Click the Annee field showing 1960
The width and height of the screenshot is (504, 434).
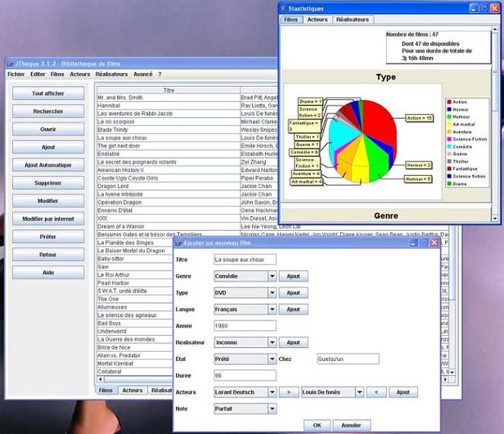pos(245,326)
